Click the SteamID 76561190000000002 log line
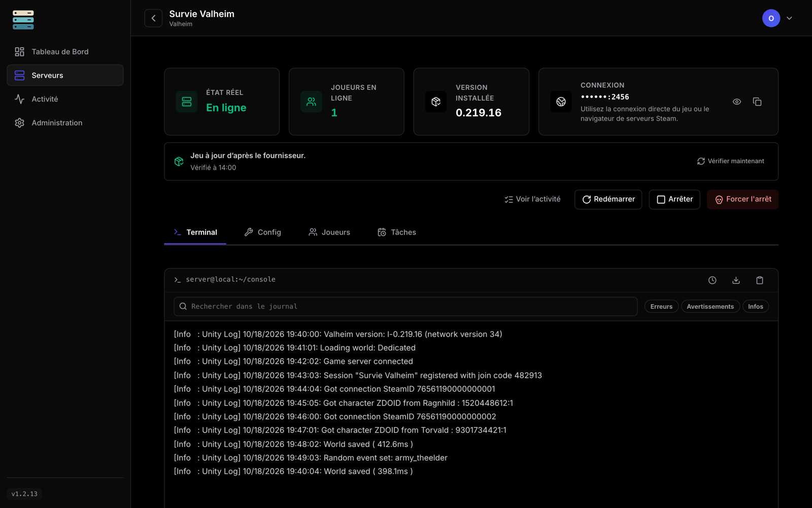Image resolution: width=812 pixels, height=508 pixels. pos(335,417)
